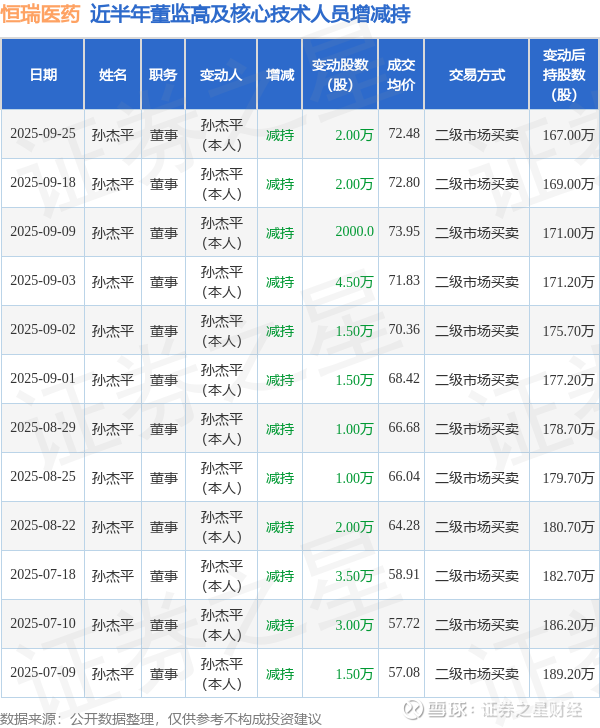Click average price 57.08
This screenshot has width=600, height=728.
[404, 673]
